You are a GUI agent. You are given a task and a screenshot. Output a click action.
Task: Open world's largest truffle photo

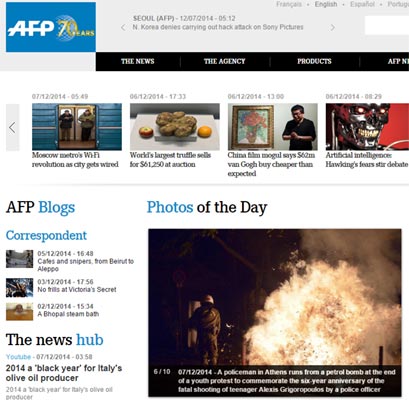175,127
